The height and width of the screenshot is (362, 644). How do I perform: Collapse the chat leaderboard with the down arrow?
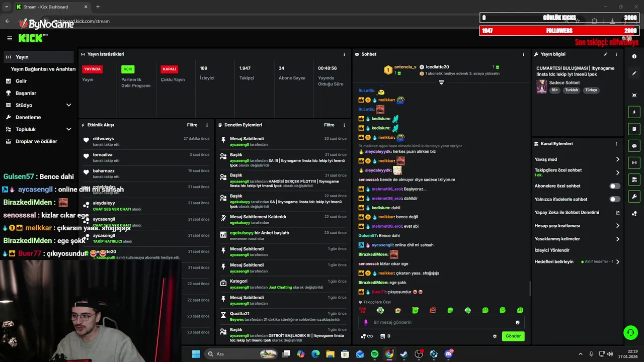click(441, 82)
